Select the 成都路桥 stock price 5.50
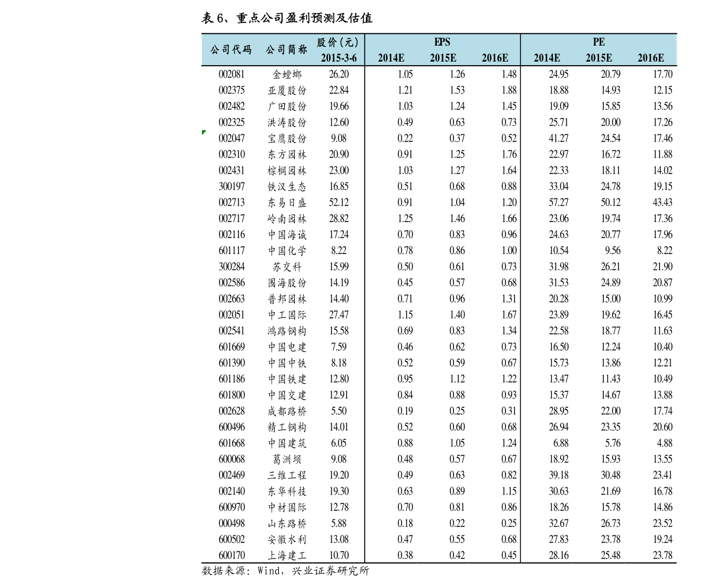Screen dimensions: 705x588 [x=339, y=411]
